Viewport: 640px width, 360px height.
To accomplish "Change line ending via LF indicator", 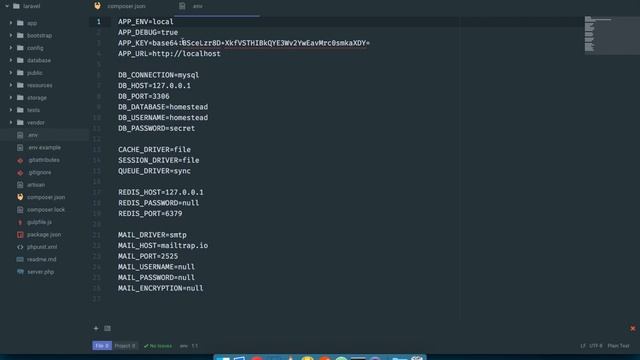I will point(583,346).
